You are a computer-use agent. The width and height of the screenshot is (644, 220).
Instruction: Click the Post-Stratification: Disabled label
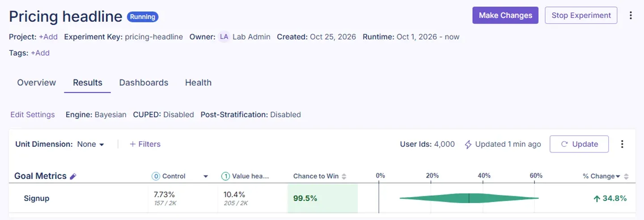coord(251,114)
